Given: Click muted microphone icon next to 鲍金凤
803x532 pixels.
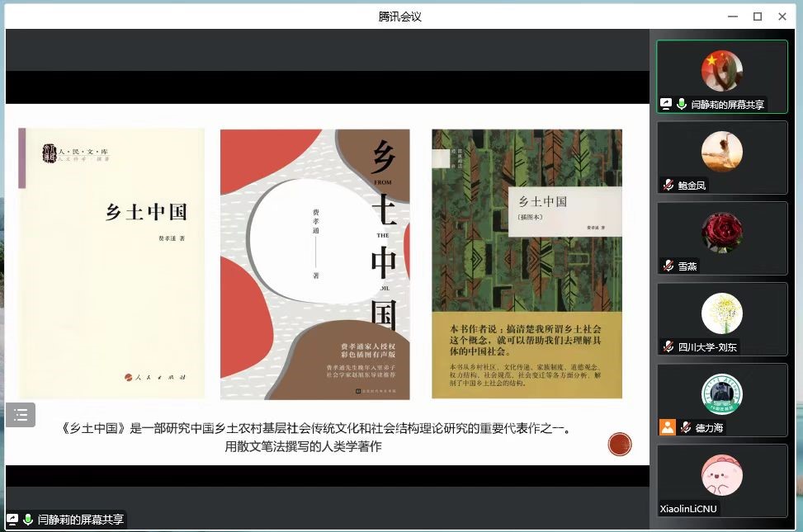Looking at the screenshot, I should pos(668,186).
